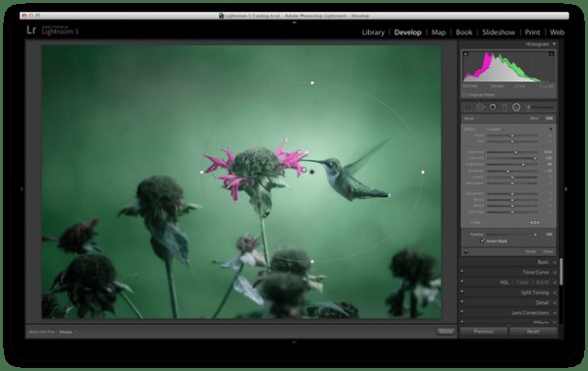Hide the right panel group arrow
This screenshot has width=588, height=371.
coord(565,189)
